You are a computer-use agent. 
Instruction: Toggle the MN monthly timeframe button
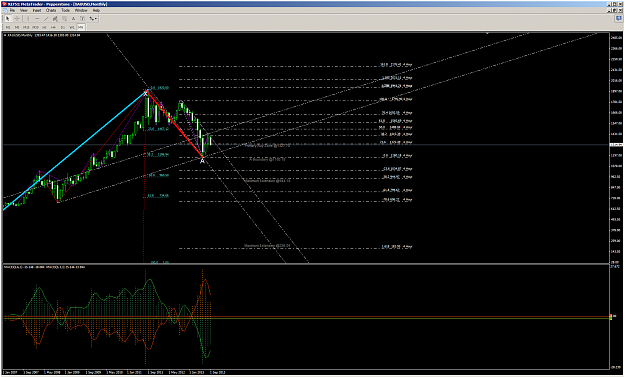tap(81, 27)
